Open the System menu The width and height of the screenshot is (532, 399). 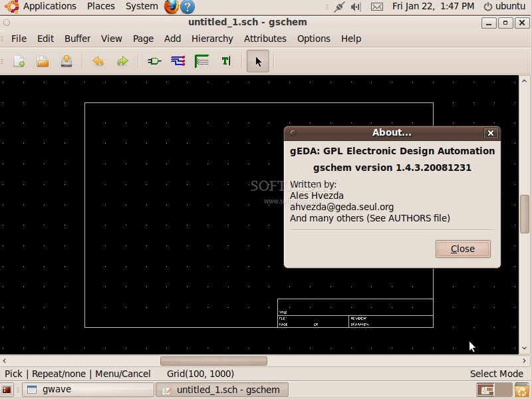142,7
